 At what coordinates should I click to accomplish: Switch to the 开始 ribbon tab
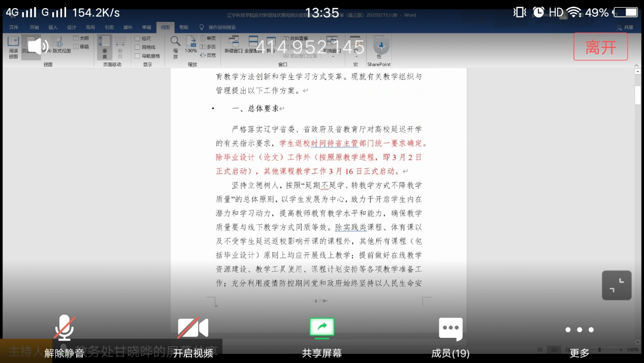[34, 27]
